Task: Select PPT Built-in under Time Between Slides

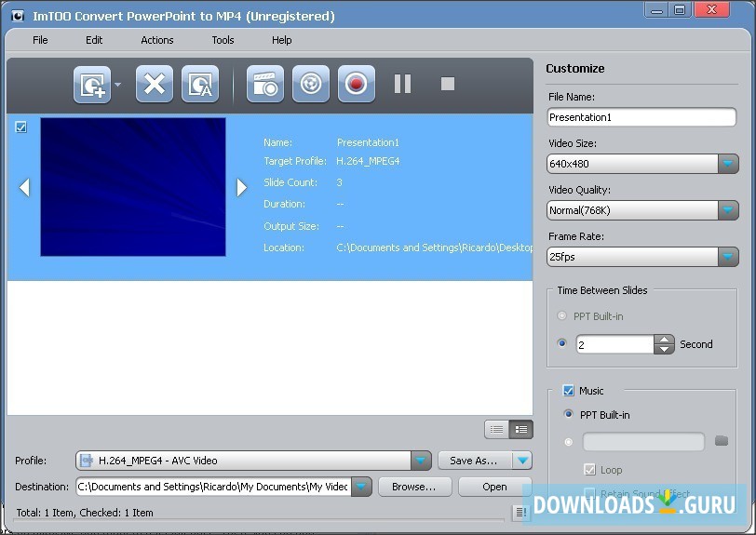Action: [x=561, y=316]
